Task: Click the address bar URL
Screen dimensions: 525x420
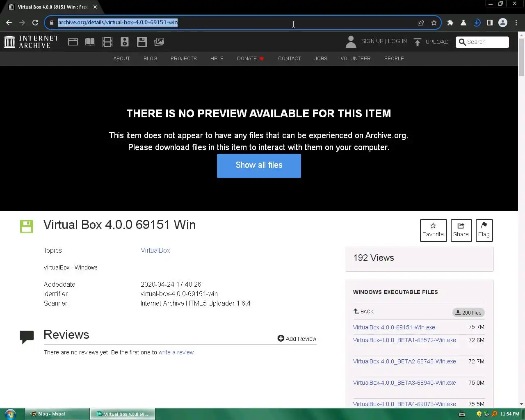Action: 118,22
